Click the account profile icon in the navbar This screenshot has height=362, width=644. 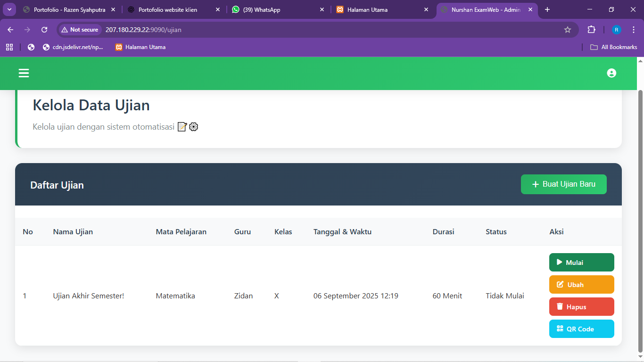611,73
